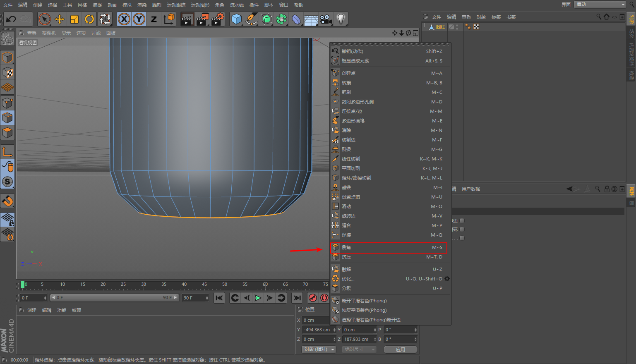Toggle Y axis lock

[x=139, y=19]
